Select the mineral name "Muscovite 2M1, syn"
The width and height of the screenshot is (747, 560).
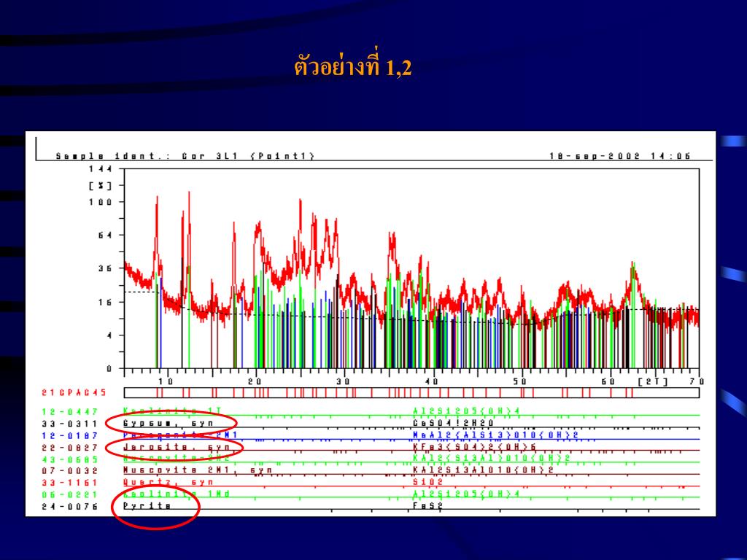[198, 470]
